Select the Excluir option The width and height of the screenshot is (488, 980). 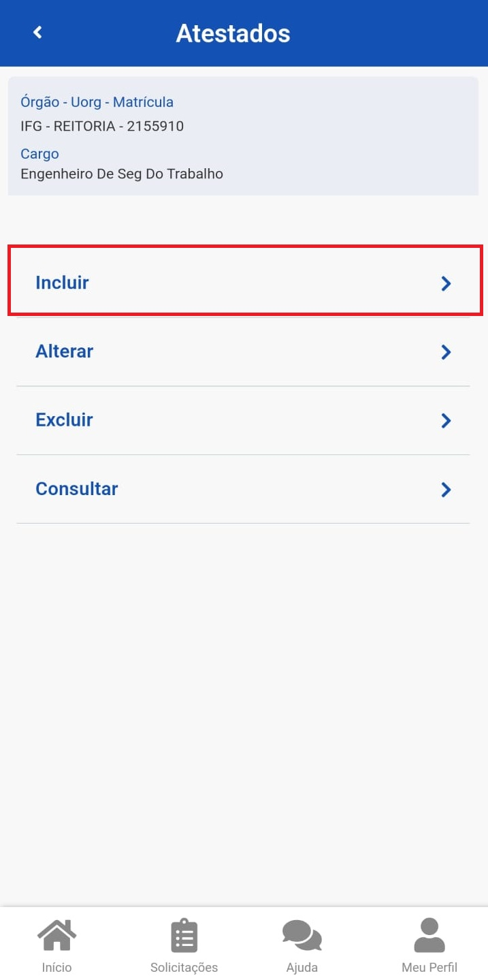pyautogui.click(x=64, y=420)
